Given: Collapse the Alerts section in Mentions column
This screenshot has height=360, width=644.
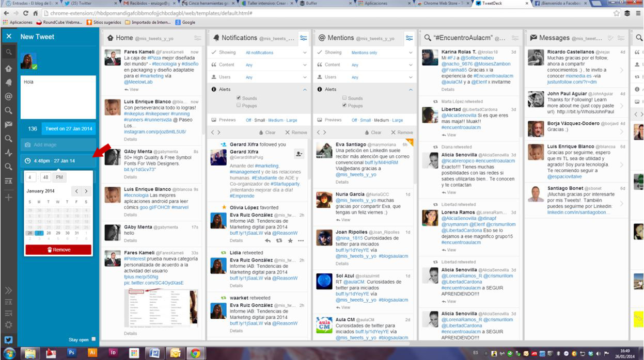Looking at the screenshot, I should tap(411, 89).
